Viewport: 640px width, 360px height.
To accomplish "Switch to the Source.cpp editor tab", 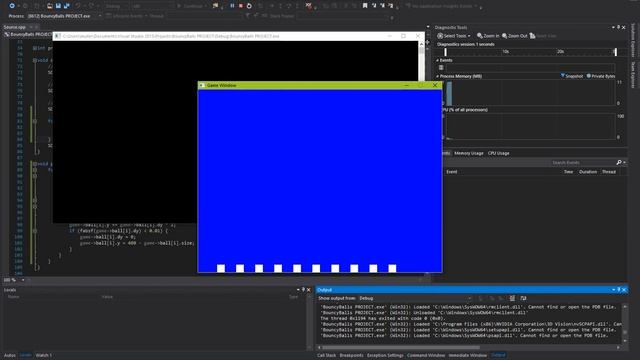I will 15,27.
